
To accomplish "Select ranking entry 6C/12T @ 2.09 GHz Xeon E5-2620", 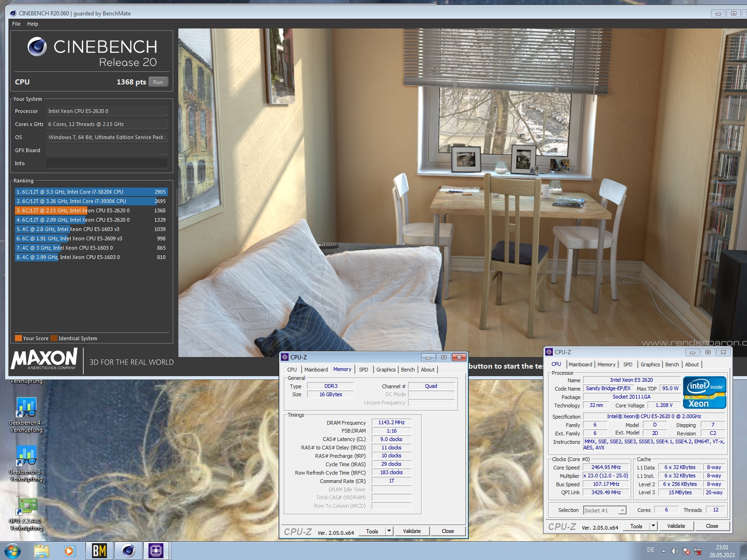I will tap(91, 220).
